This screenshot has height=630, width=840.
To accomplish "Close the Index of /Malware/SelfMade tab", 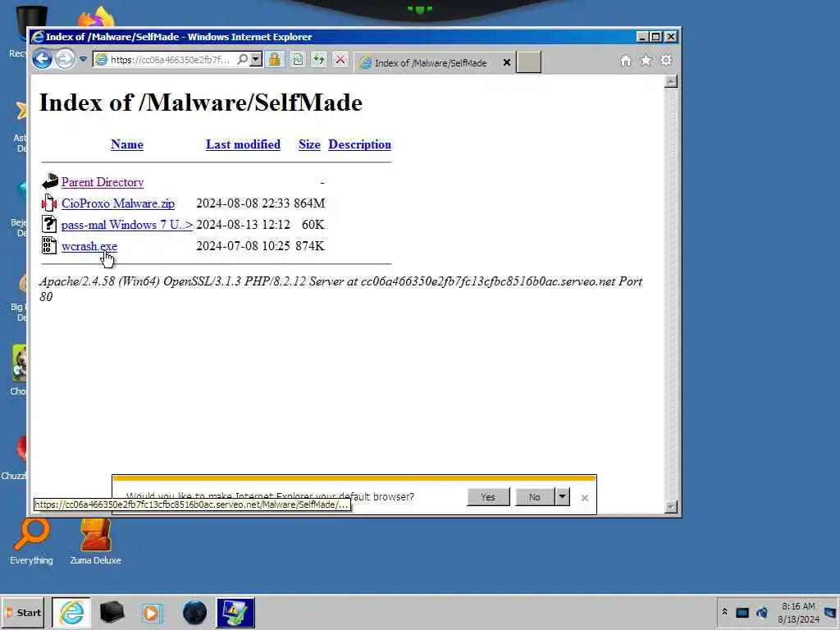I will [506, 62].
